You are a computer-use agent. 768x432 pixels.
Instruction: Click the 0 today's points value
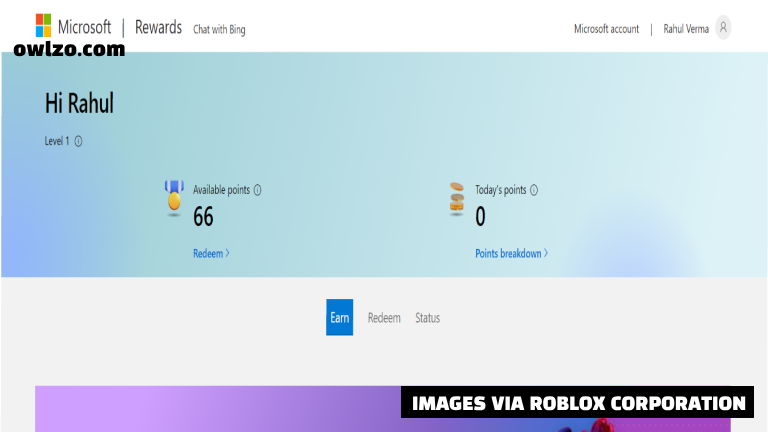[x=480, y=216]
